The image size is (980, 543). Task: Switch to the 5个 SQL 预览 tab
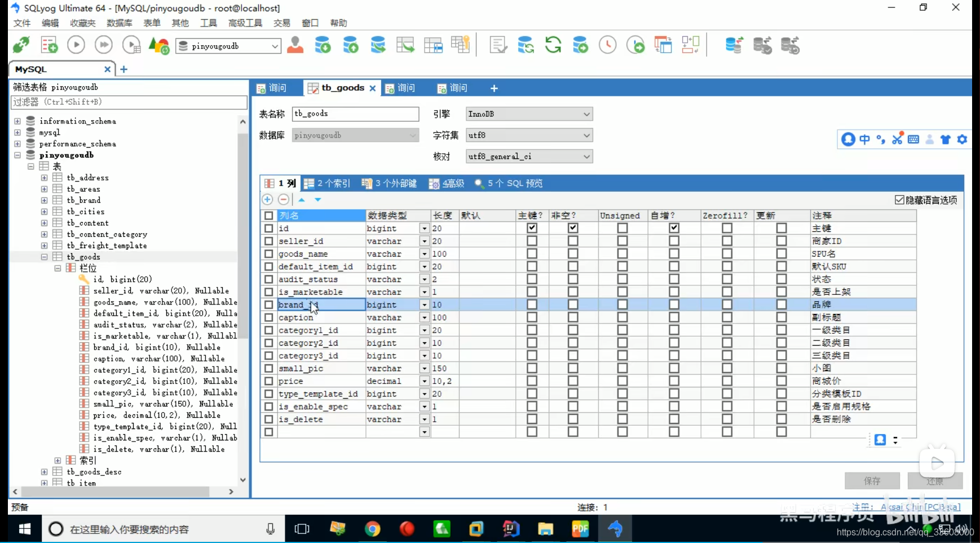tap(509, 183)
